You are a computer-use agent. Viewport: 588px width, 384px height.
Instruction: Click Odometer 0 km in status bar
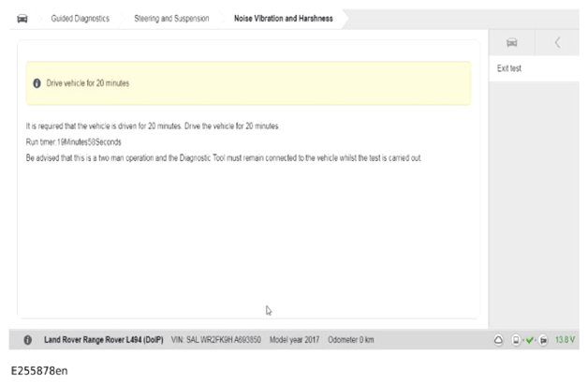[350, 340]
